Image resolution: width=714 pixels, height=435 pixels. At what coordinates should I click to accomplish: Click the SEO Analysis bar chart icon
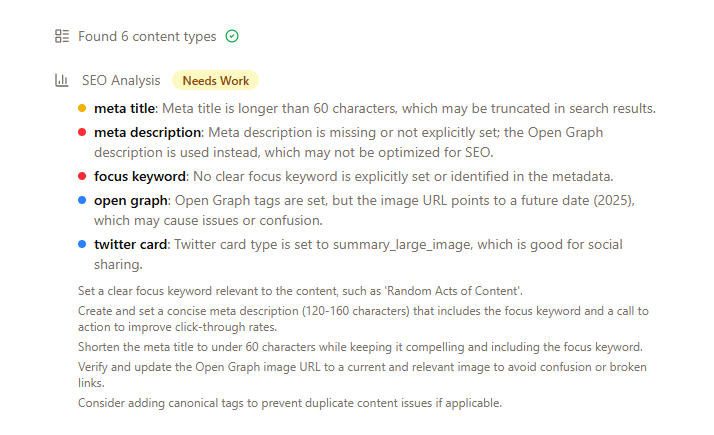coord(62,81)
